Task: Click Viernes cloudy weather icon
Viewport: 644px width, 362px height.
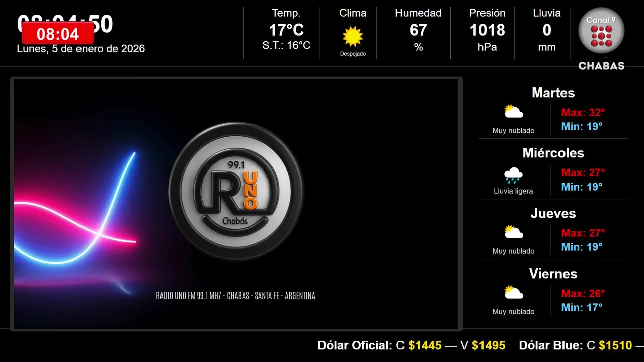Action: (x=514, y=293)
